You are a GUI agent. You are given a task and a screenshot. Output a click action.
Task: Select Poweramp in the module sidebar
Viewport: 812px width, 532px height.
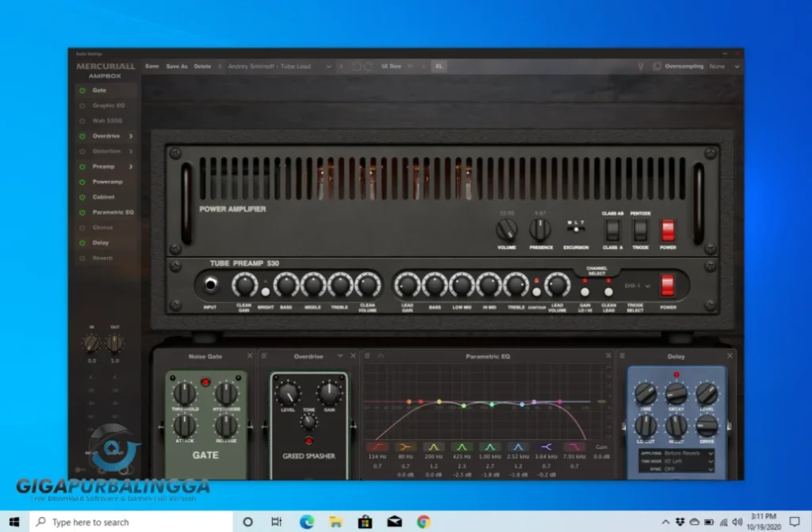coord(107,182)
